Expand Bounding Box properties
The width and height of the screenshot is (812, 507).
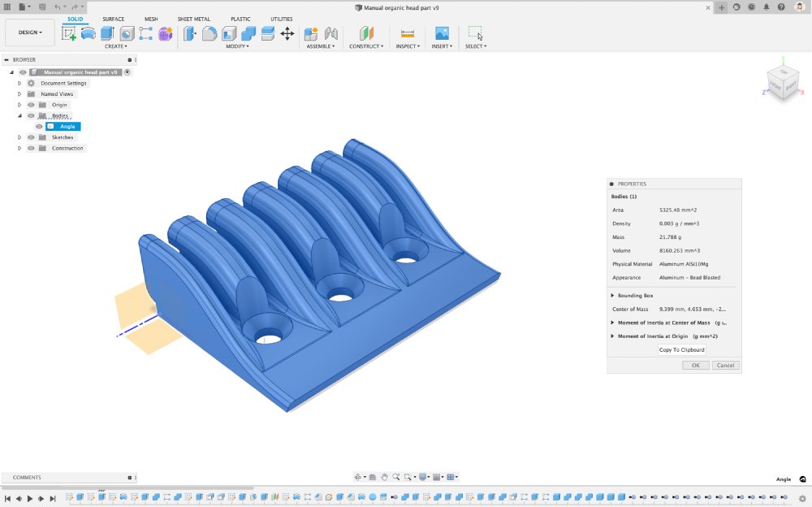(x=612, y=296)
